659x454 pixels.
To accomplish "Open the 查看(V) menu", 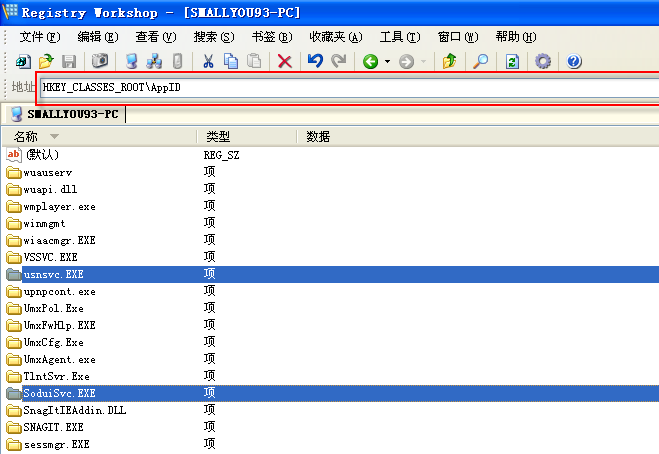I will click(156, 37).
